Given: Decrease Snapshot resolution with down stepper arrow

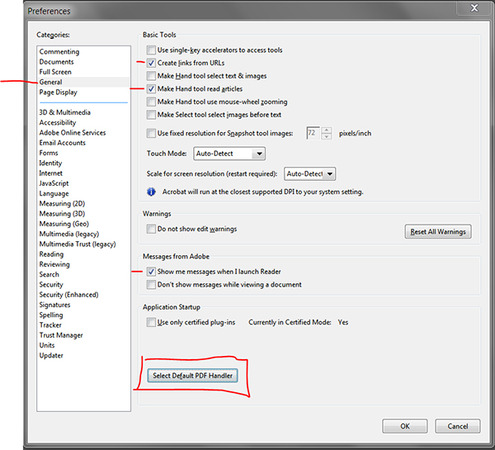Looking at the screenshot, I should pyautogui.click(x=327, y=136).
